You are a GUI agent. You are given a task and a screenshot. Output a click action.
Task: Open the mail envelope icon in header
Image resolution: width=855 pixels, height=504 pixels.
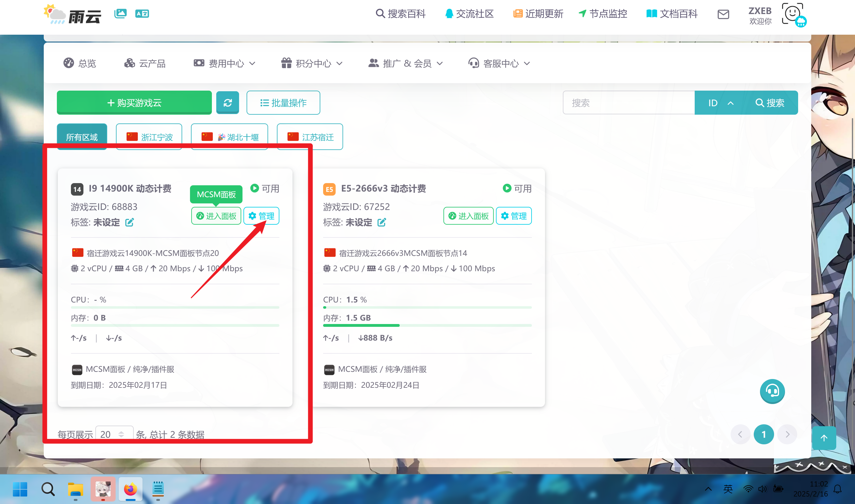pos(723,14)
